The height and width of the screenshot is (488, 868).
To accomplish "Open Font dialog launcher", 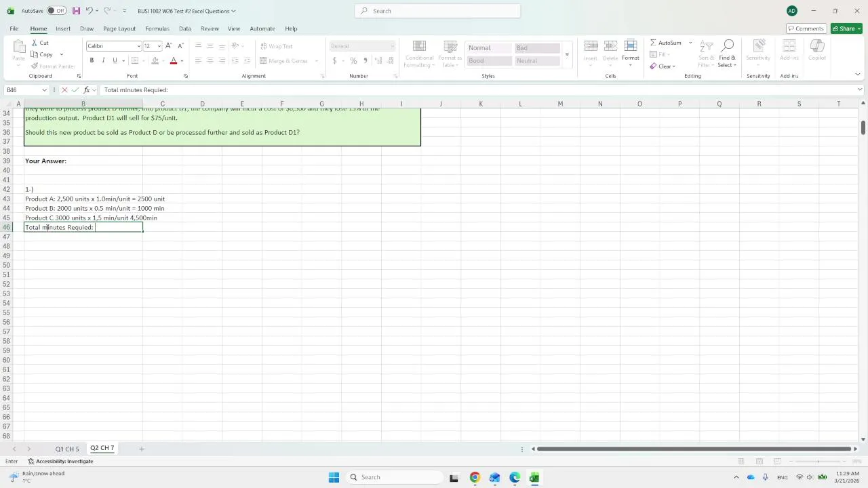I will (x=185, y=76).
